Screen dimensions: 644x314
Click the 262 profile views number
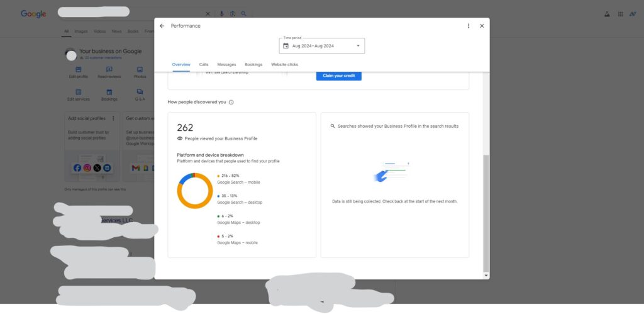click(185, 128)
